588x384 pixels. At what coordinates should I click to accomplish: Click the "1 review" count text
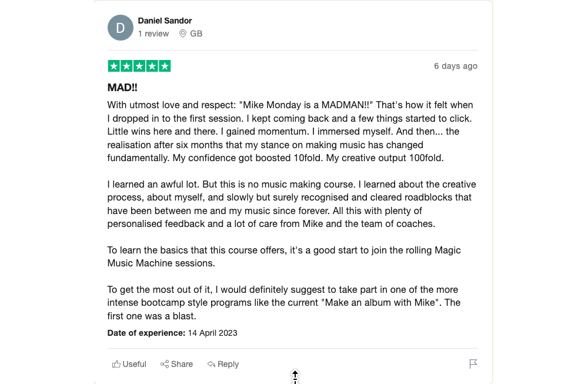[x=153, y=34]
